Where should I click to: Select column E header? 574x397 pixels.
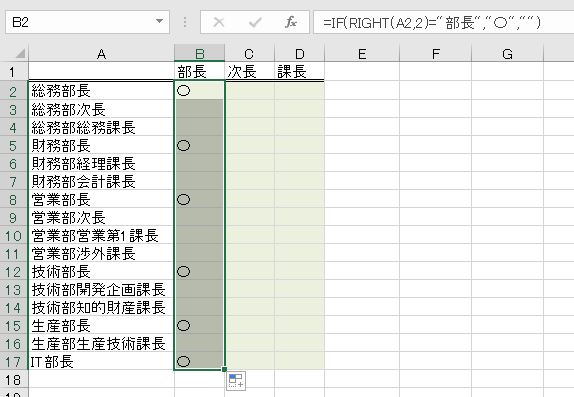click(x=362, y=54)
